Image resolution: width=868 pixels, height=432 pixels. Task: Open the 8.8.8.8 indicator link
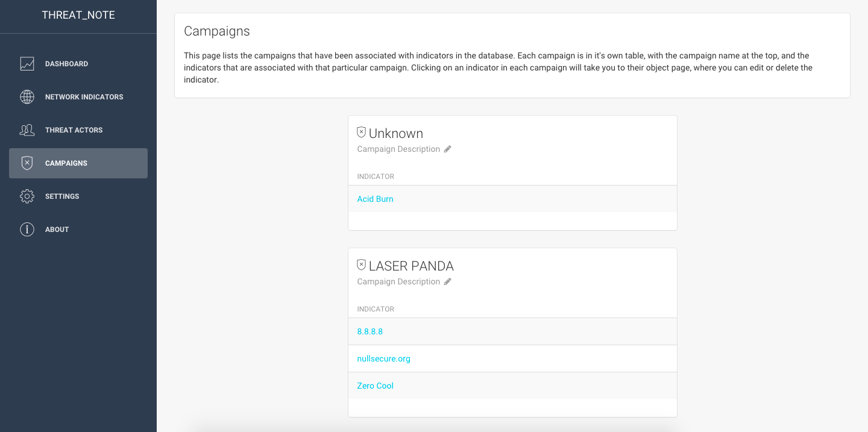[370, 332]
